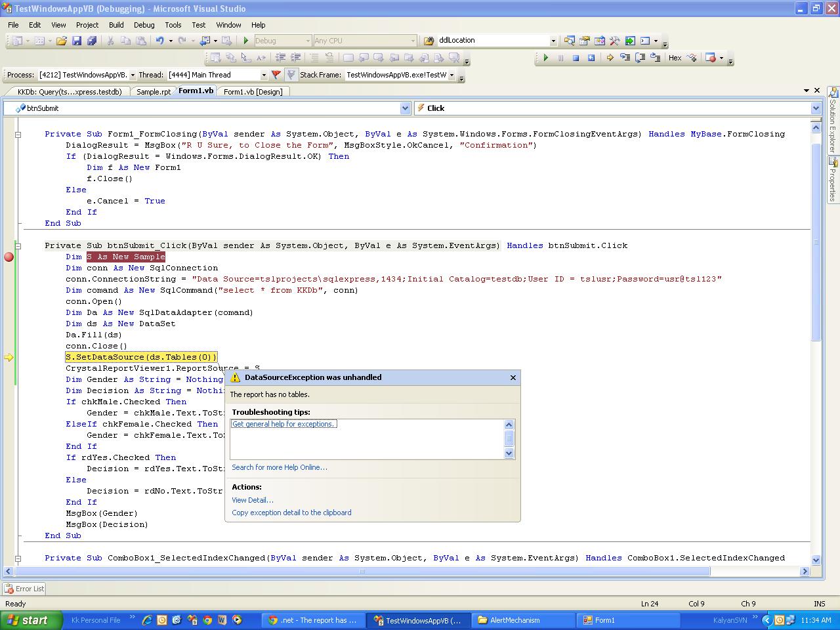Collapse the ComboBox1_SelectedIndexChanged outline
Image resolution: width=840 pixels, height=630 pixels.
point(18,558)
